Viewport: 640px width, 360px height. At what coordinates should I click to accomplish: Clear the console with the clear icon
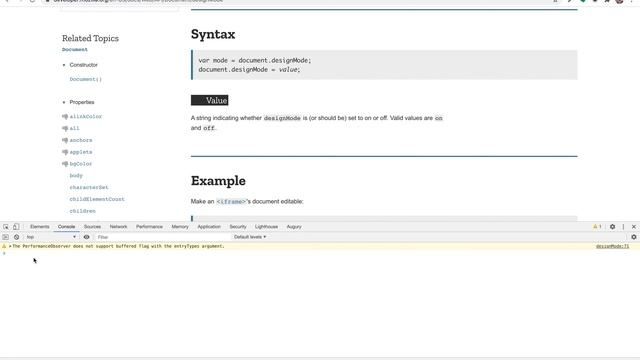pyautogui.click(x=16, y=237)
